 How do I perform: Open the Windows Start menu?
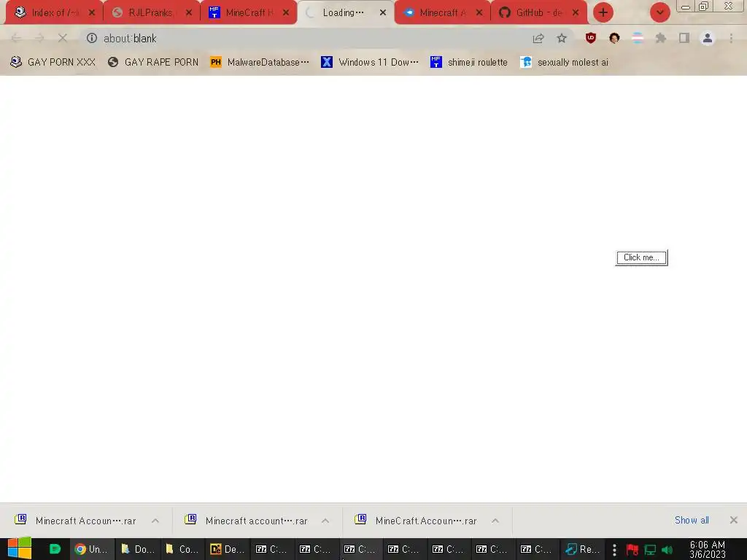tap(20, 548)
